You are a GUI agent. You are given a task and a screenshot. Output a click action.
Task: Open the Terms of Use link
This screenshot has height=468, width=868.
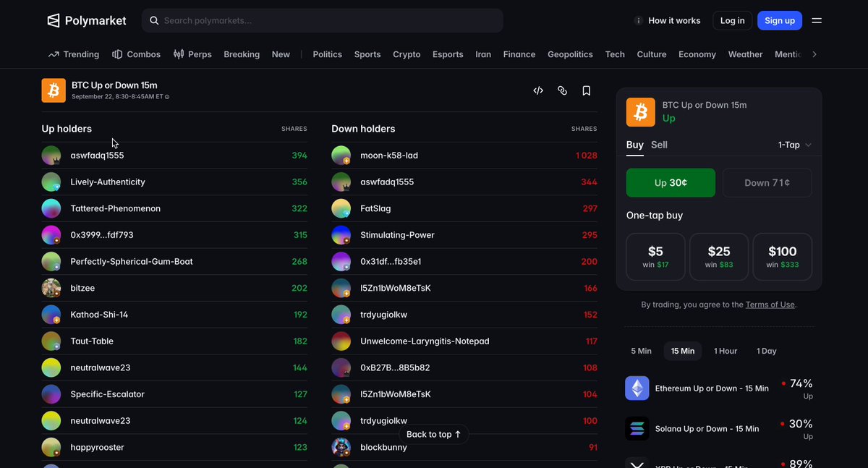tap(770, 305)
